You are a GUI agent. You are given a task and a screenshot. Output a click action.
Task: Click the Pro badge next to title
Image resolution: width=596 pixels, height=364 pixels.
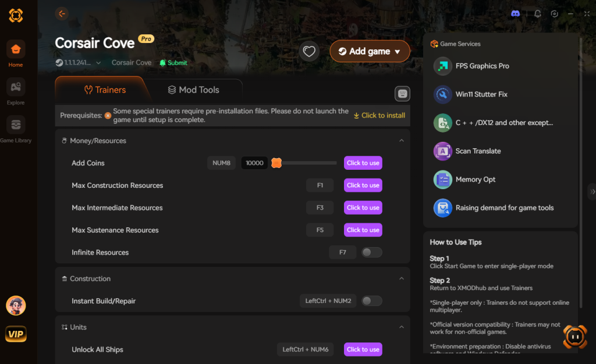(146, 39)
